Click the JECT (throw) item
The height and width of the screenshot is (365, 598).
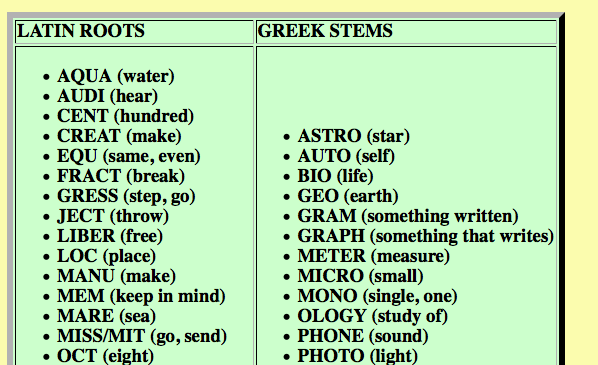(113, 216)
